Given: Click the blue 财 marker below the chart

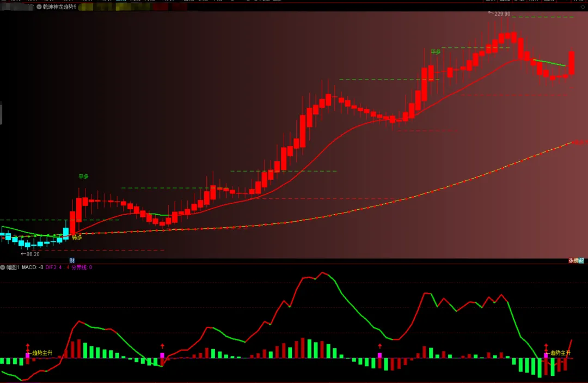Looking at the screenshot, I should (72, 260).
